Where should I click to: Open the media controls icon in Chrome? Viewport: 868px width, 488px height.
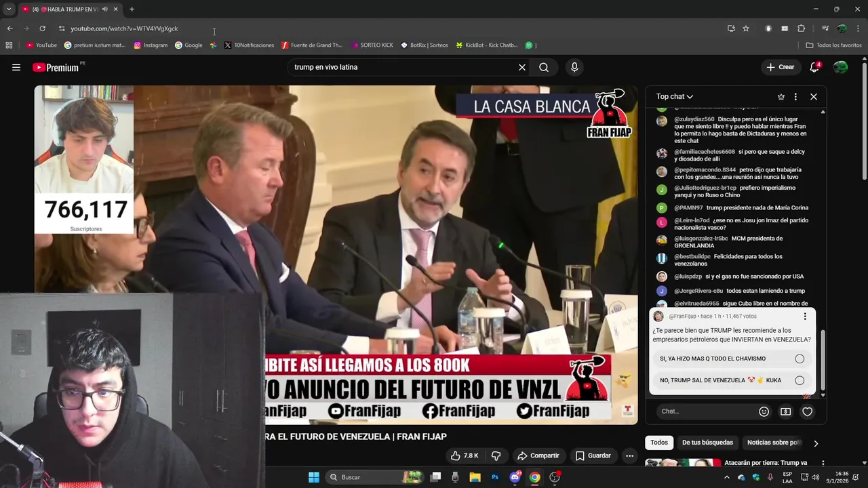[825, 28]
